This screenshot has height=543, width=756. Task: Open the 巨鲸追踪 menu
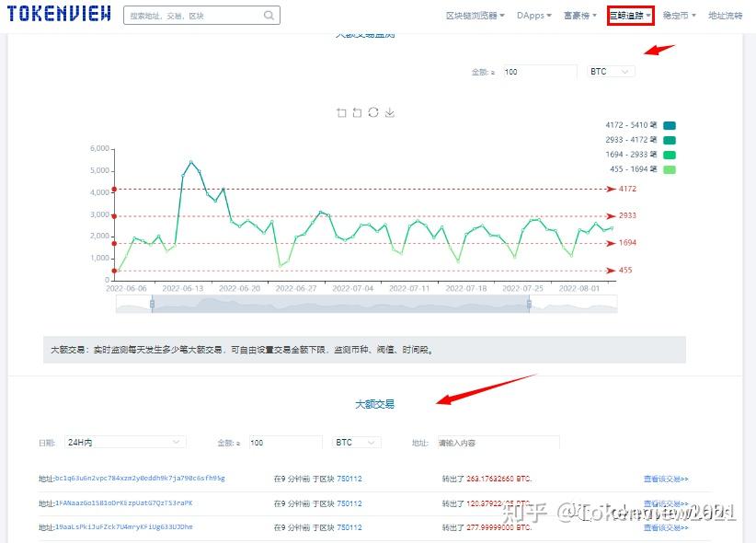tap(629, 15)
